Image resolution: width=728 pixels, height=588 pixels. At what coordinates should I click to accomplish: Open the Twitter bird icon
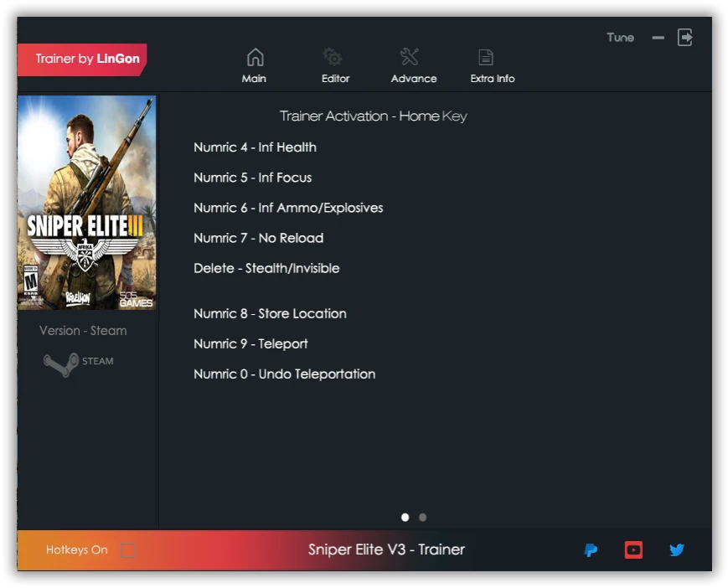(x=676, y=550)
